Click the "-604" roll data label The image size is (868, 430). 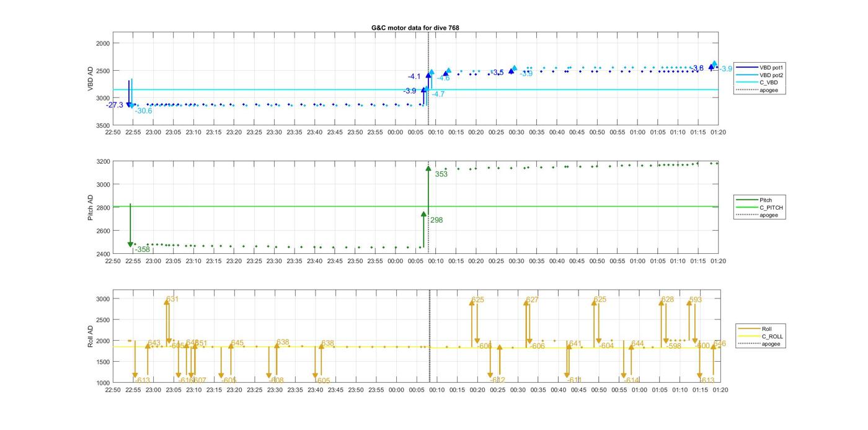coord(606,346)
